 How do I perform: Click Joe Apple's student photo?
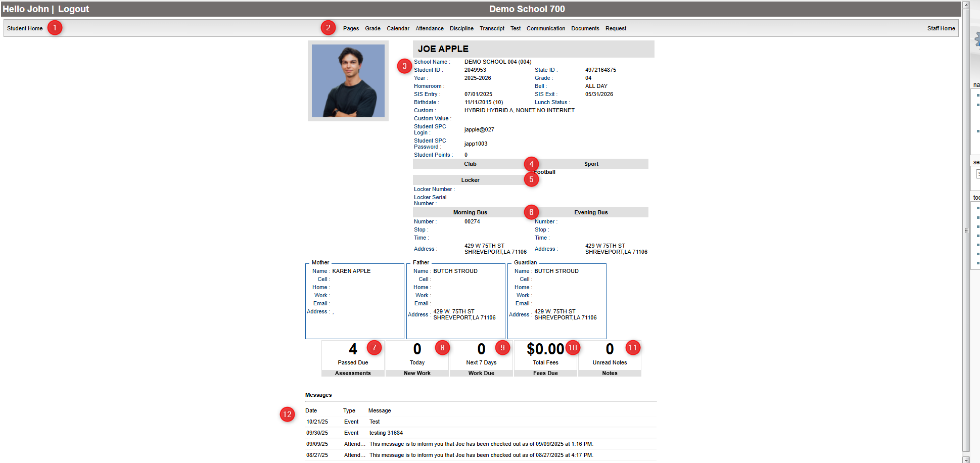tap(348, 81)
